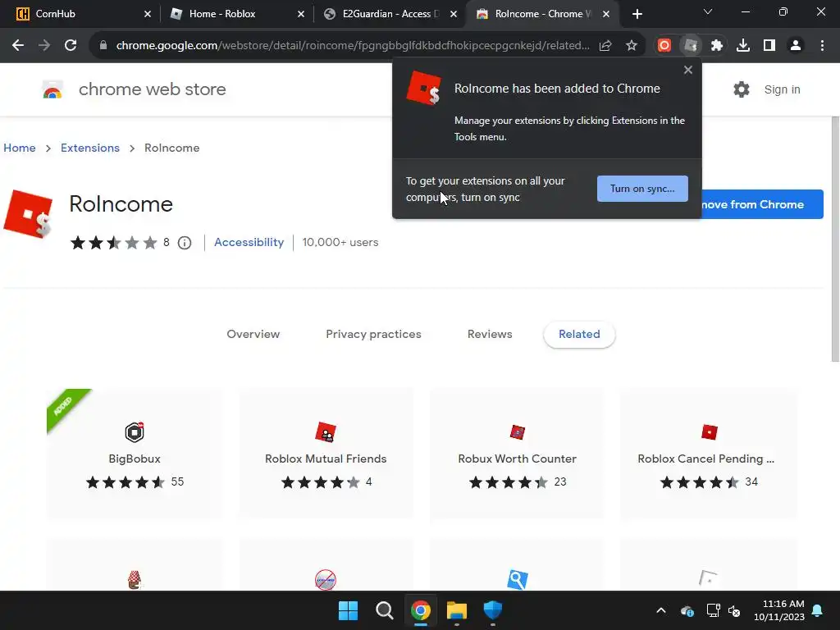
Task: Click the address bar URL field
Action: (353, 46)
